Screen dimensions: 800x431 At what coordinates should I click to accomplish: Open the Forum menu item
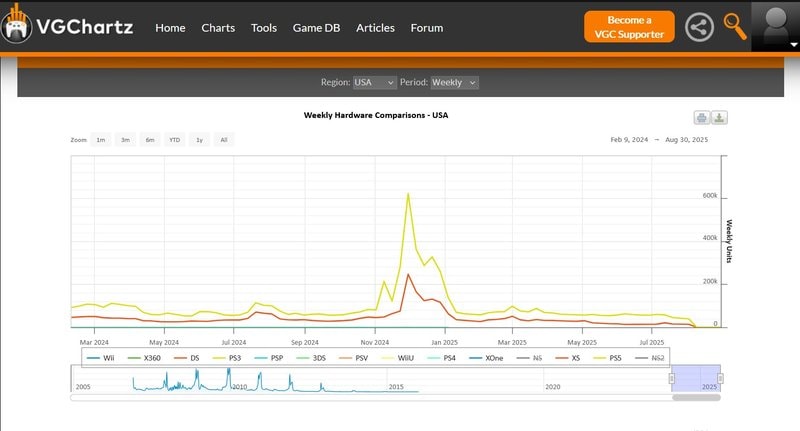[427, 28]
